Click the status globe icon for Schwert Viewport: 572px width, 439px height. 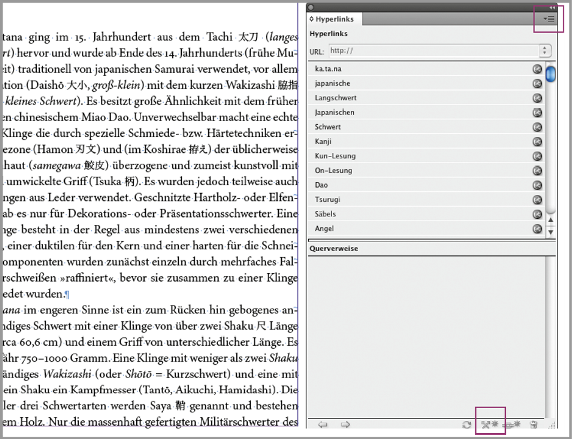[x=537, y=127]
